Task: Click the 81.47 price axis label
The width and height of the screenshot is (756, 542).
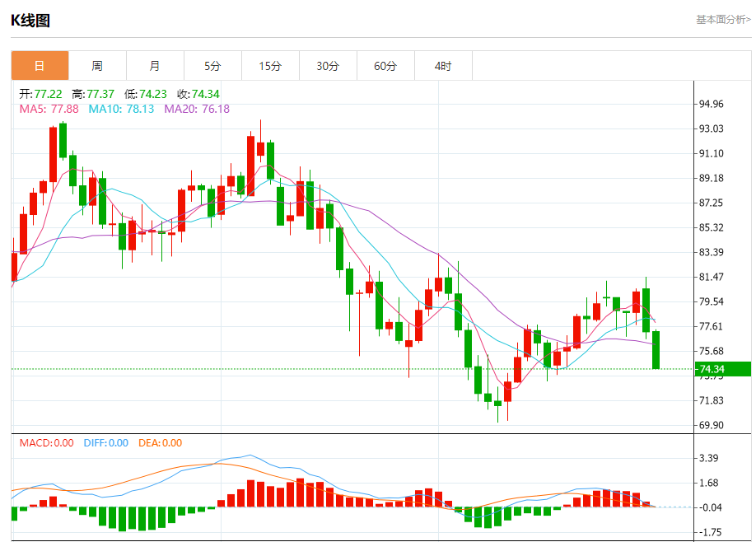Action: coord(712,278)
